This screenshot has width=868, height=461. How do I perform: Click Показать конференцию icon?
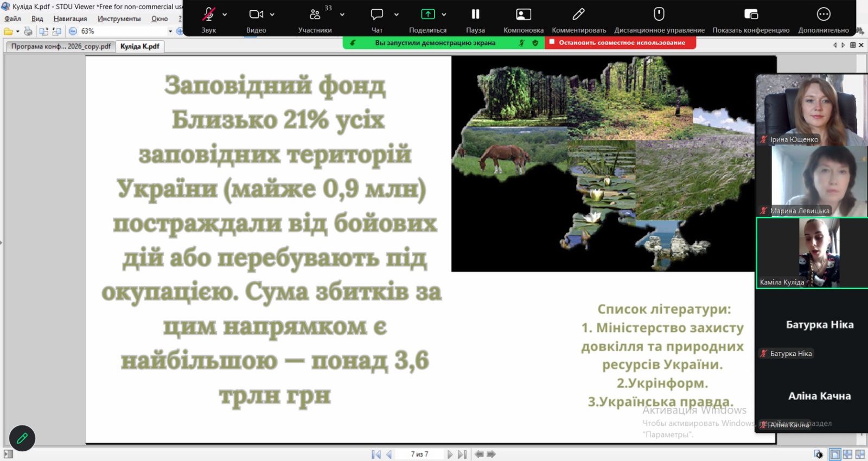click(x=751, y=15)
